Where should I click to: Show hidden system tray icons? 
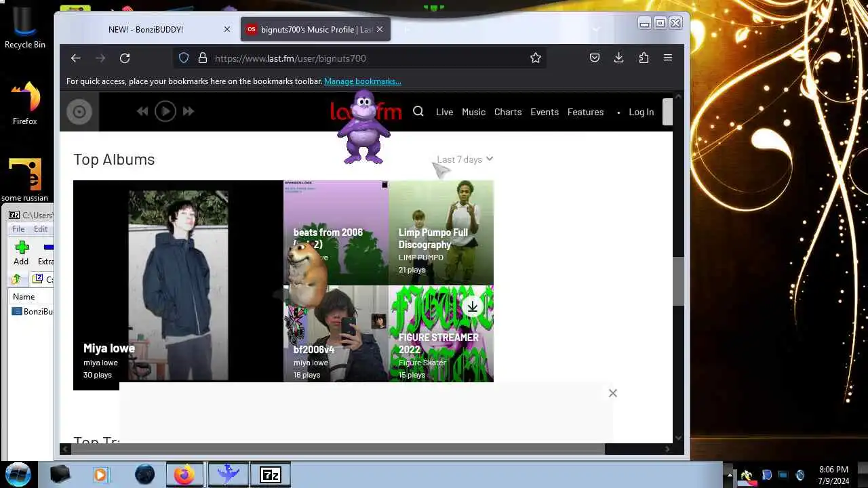coord(730,475)
